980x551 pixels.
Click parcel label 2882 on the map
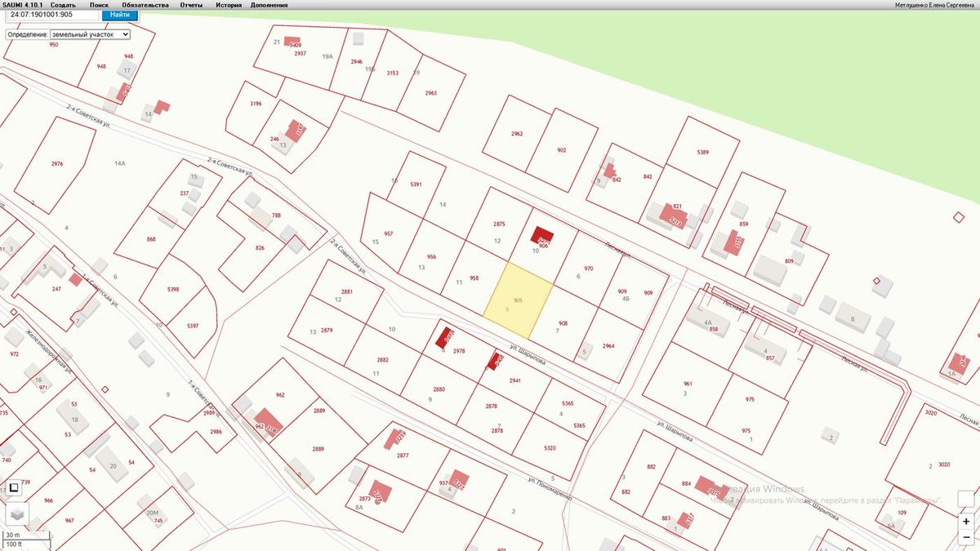(x=383, y=360)
